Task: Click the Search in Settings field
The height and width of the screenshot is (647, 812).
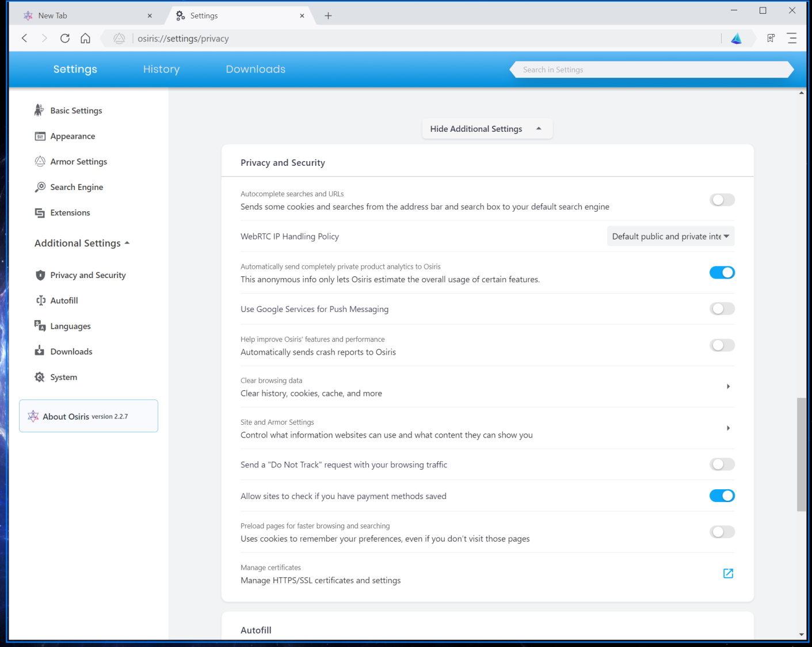Action: pos(651,70)
